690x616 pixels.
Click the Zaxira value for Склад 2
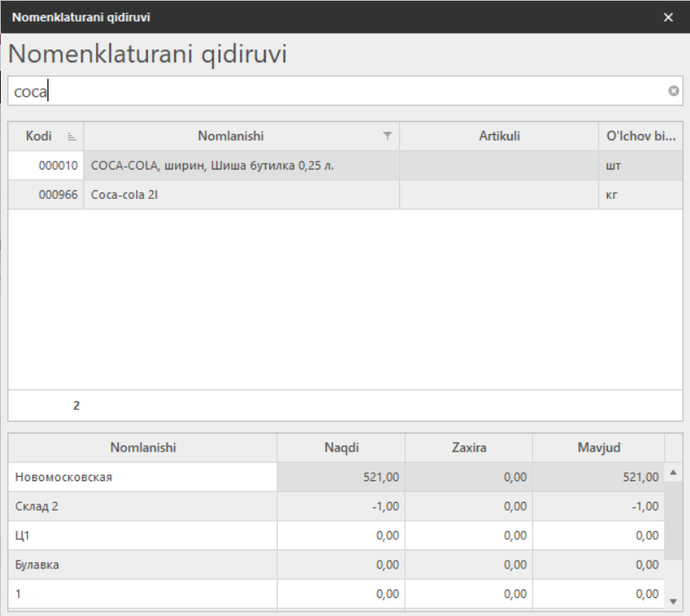pos(468,506)
